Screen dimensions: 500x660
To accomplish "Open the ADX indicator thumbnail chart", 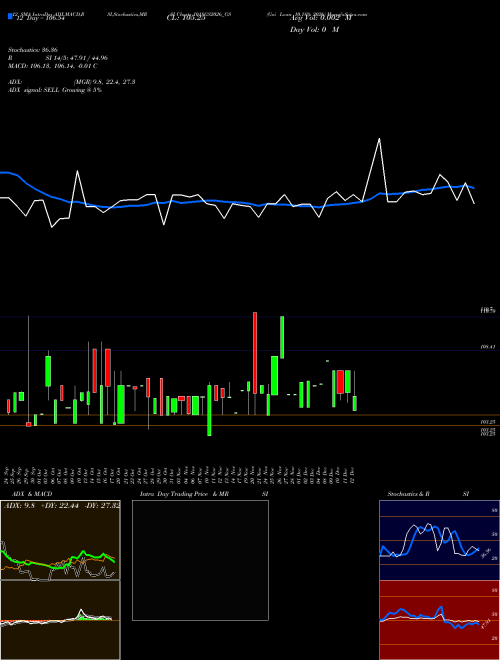I will pos(60,540).
